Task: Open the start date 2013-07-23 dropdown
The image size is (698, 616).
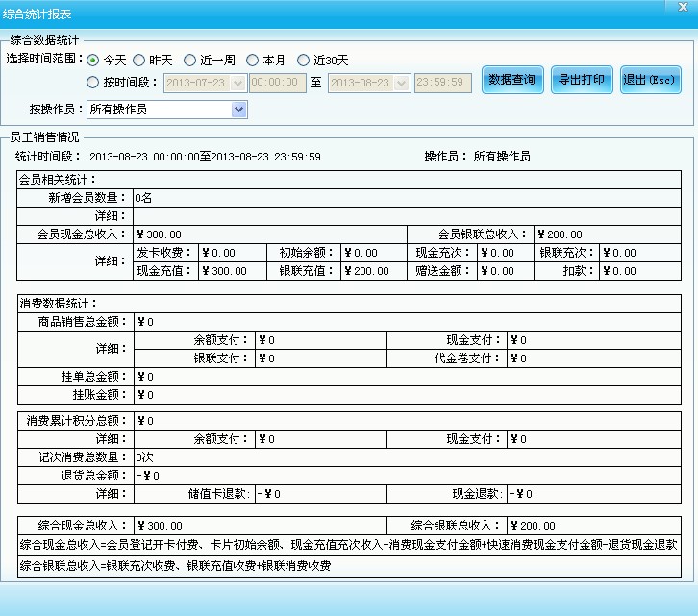Action: coord(238,84)
